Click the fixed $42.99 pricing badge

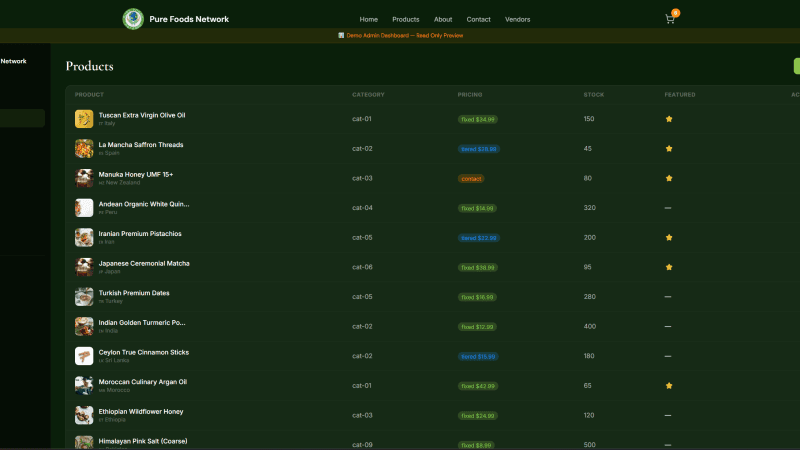[478, 386]
